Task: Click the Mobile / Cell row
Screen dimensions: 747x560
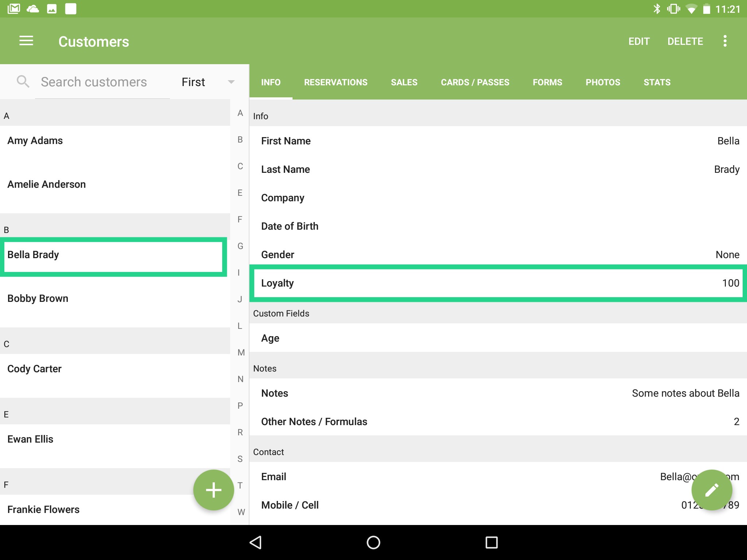Action: click(498, 505)
